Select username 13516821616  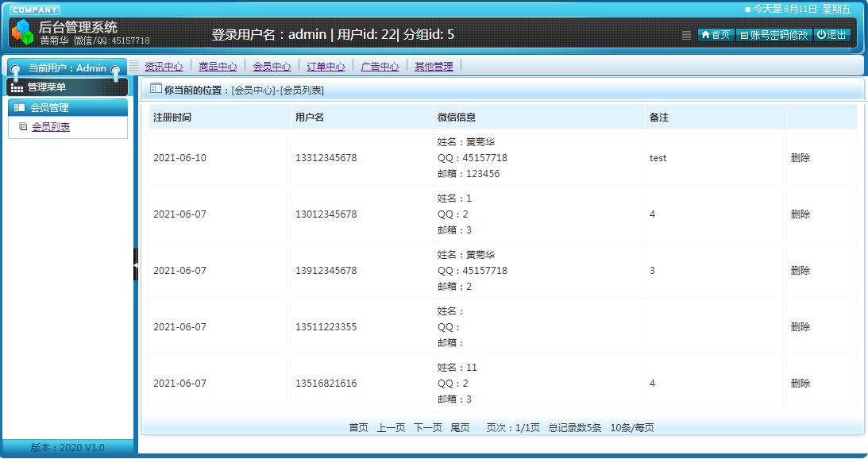[x=326, y=383]
